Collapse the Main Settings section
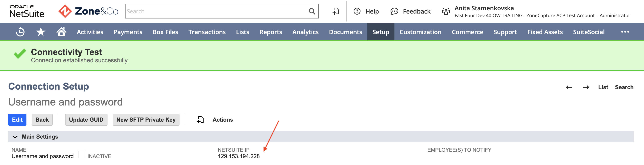The height and width of the screenshot is (165, 644). click(15, 137)
